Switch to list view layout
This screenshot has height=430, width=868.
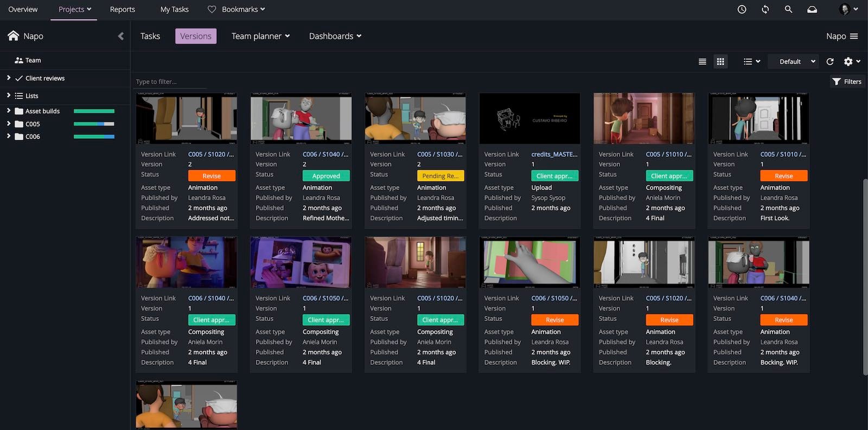point(702,61)
